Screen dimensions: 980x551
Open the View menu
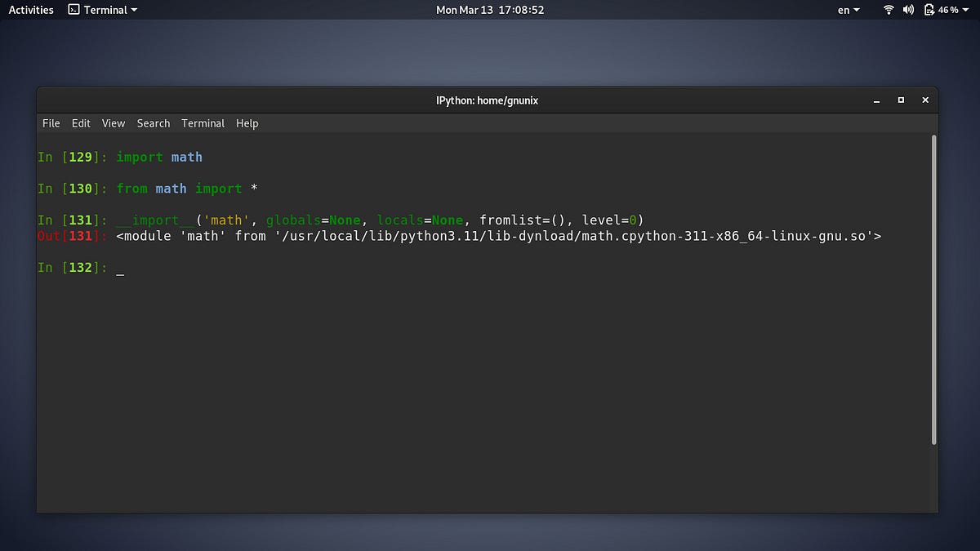pyautogui.click(x=114, y=123)
